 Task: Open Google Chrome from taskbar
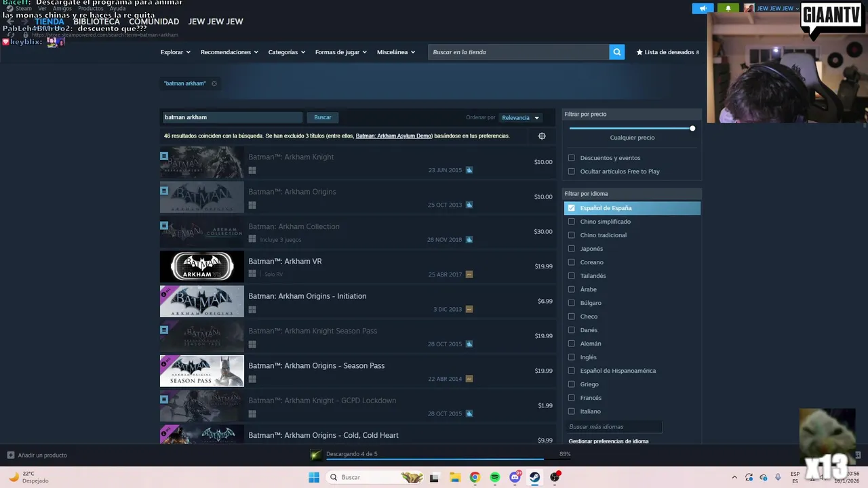475,477
